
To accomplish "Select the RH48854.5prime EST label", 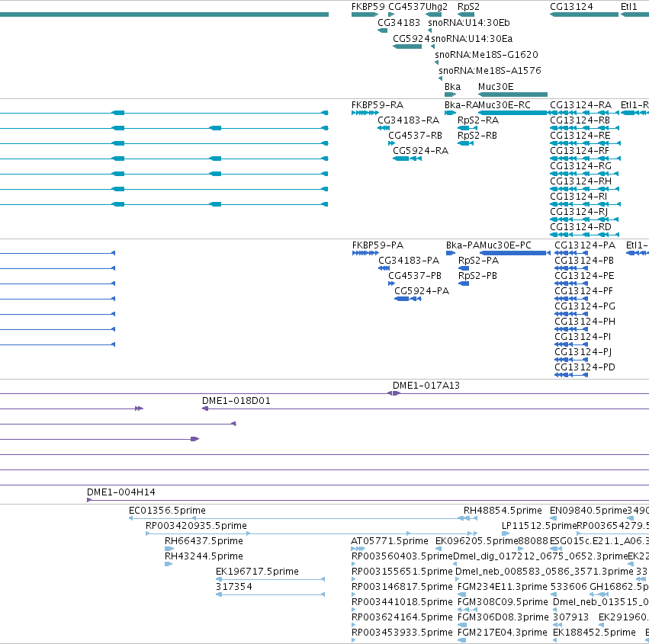I will 503,511.
